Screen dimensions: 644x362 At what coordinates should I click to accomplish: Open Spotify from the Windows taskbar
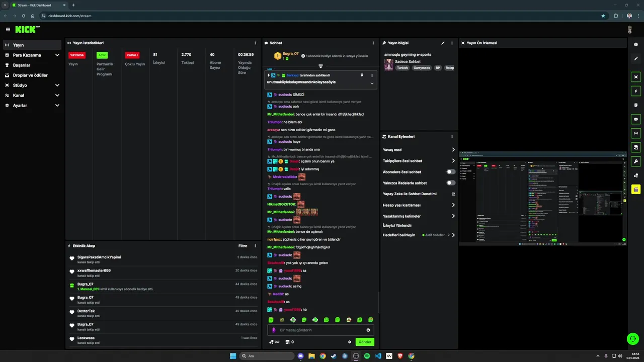367,356
